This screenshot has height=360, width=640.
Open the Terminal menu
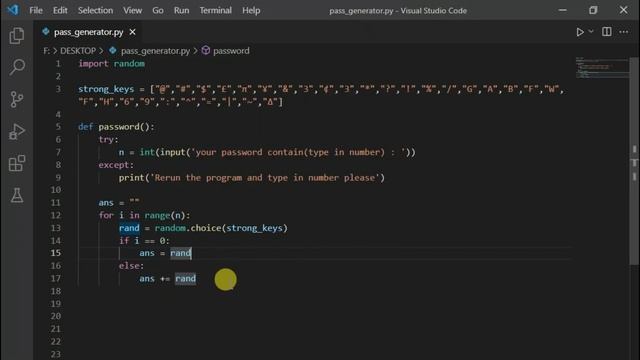[x=216, y=10]
